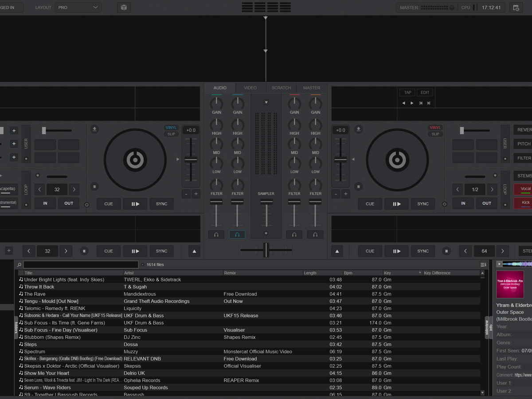The width and height of the screenshot is (532, 399).
Task: Click the OUT loop button next to the 1/2 loop
Action: (x=487, y=203)
